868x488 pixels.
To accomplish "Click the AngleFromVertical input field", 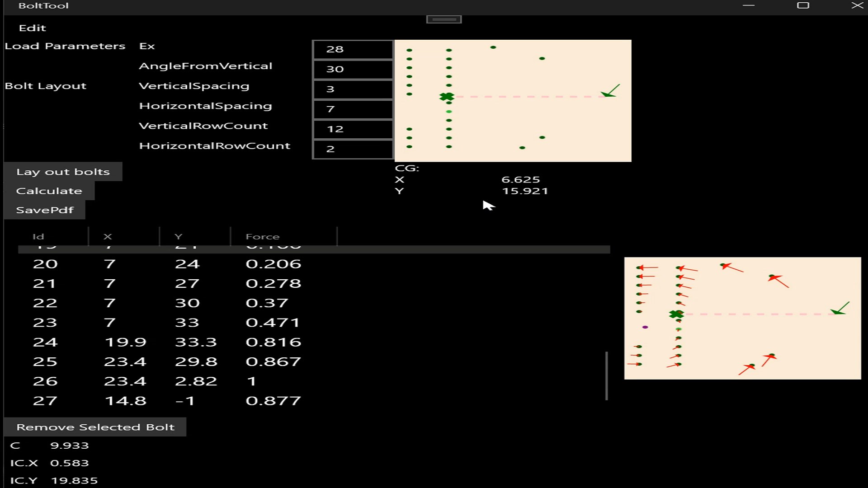I will coord(353,69).
